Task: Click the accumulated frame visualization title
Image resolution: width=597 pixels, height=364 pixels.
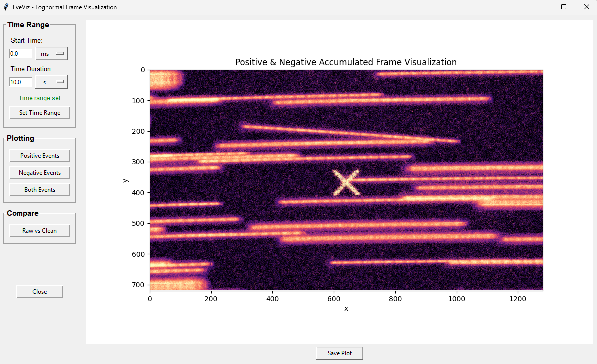Action: (346, 62)
